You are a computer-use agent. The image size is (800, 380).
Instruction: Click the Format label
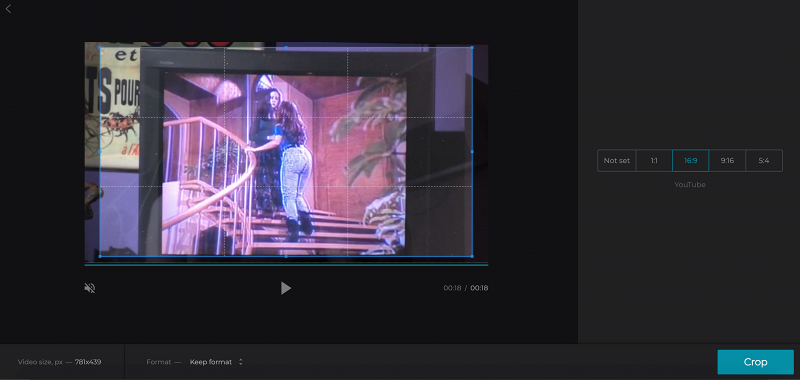click(159, 362)
